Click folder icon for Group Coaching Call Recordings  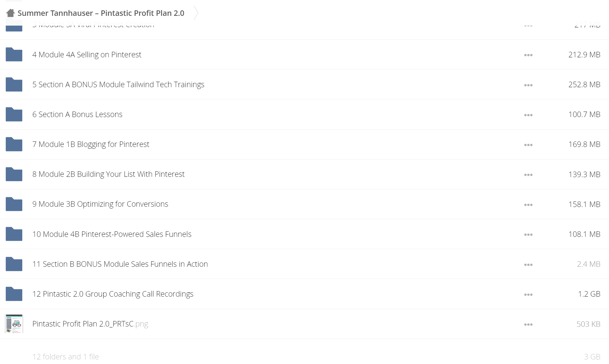[14, 294]
